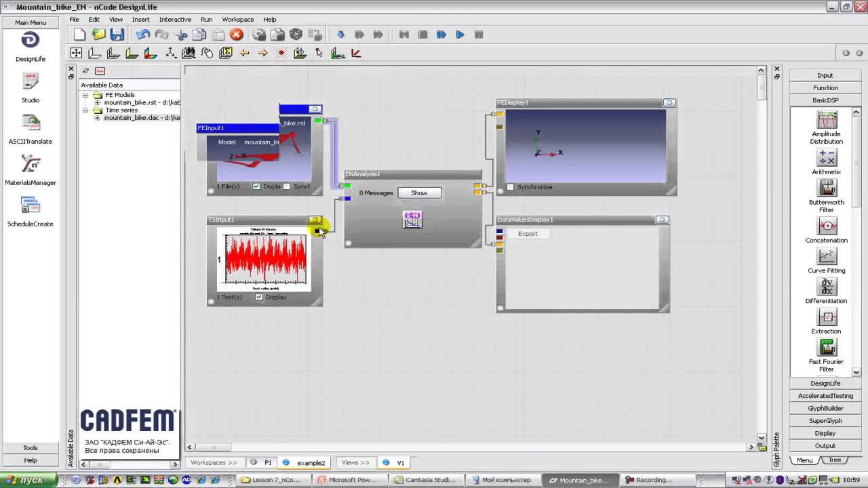Open the Interactive menu

click(175, 20)
